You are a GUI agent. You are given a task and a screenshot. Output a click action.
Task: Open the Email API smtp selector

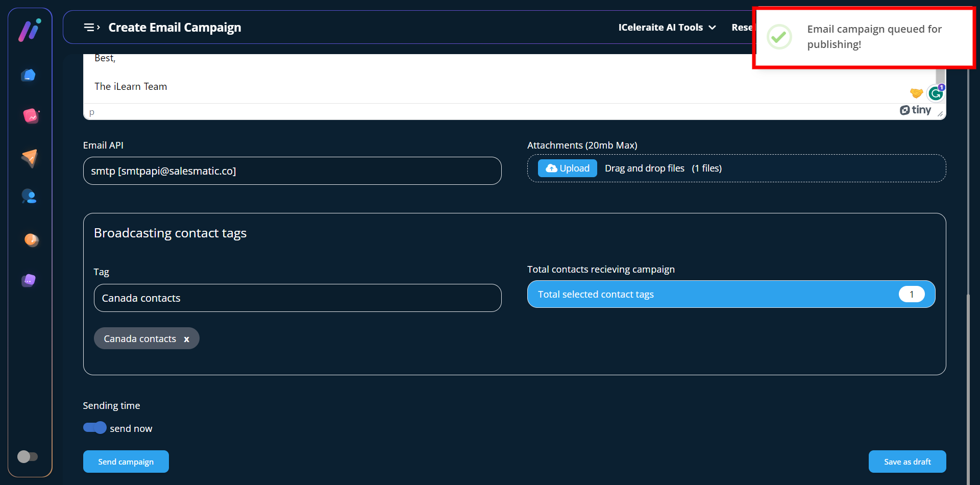[x=292, y=171]
